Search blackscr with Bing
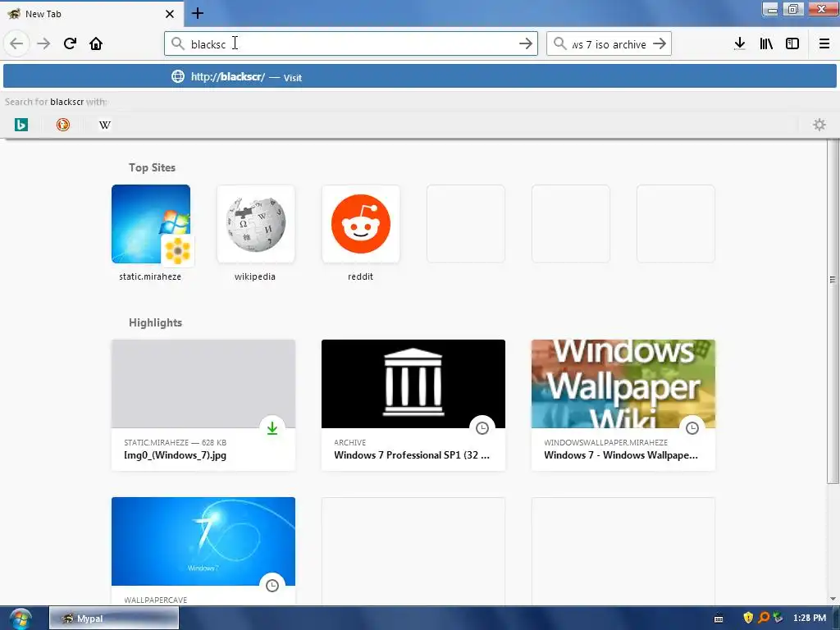 click(21, 125)
